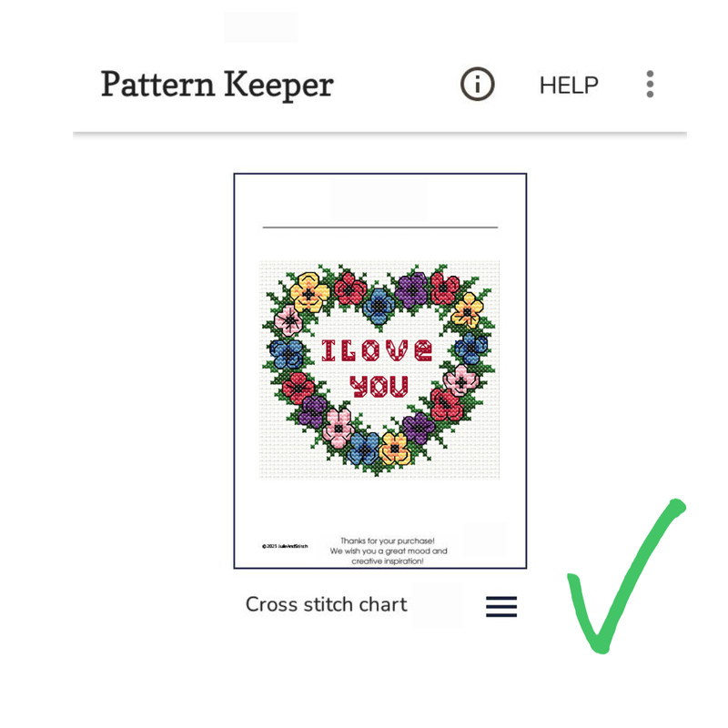The height and width of the screenshot is (728, 728).
Task: Click the horizontal line atop the pattern page
Action: (380, 227)
